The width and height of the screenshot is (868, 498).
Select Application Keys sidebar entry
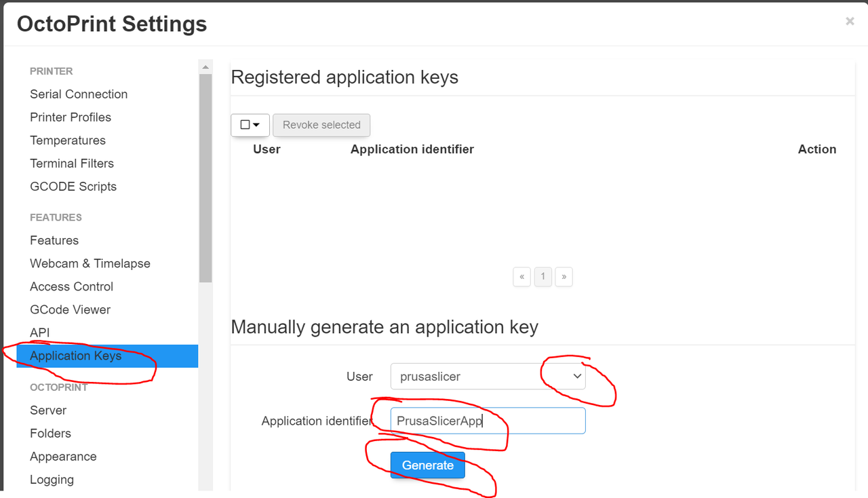107,356
